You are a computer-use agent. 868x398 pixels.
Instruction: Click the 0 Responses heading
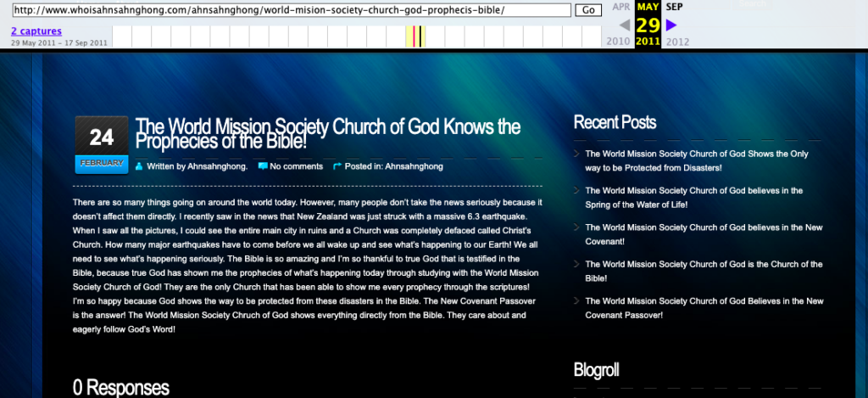tap(120, 388)
